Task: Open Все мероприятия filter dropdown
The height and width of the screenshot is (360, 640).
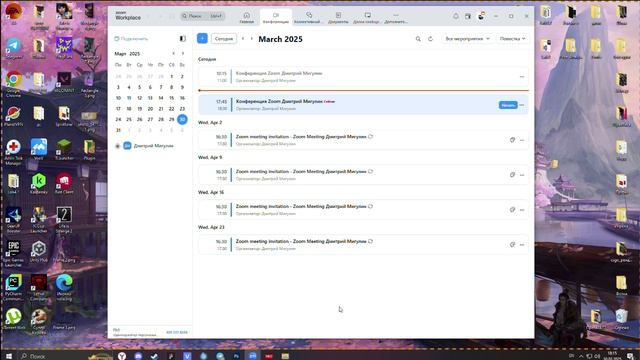Action: [467, 39]
